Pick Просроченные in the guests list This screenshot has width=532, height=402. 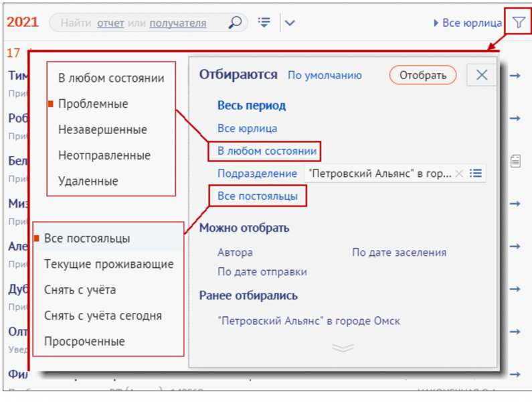point(84,341)
